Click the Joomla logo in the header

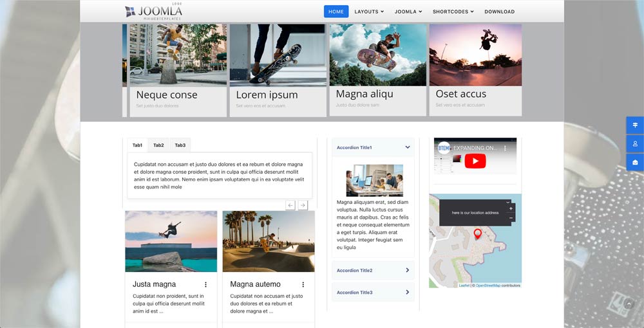point(154,12)
